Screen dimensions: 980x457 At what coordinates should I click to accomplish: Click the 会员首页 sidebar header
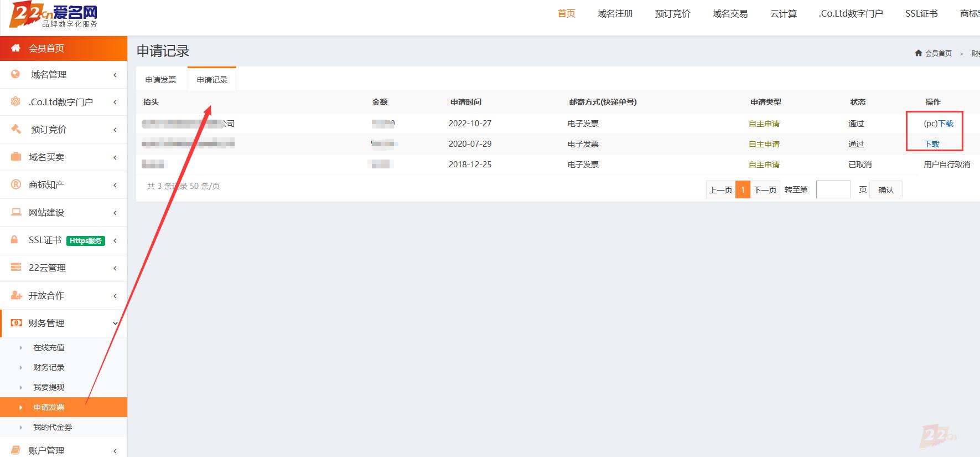coord(64,48)
